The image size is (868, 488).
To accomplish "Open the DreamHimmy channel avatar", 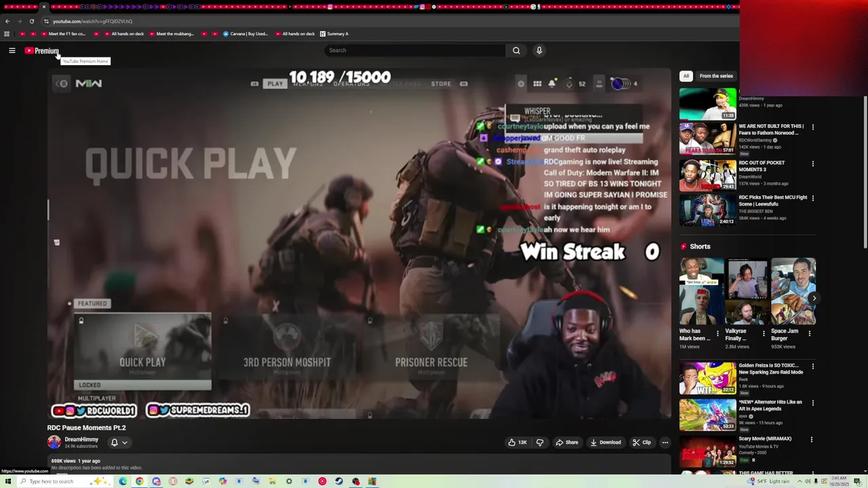I will click(54, 443).
